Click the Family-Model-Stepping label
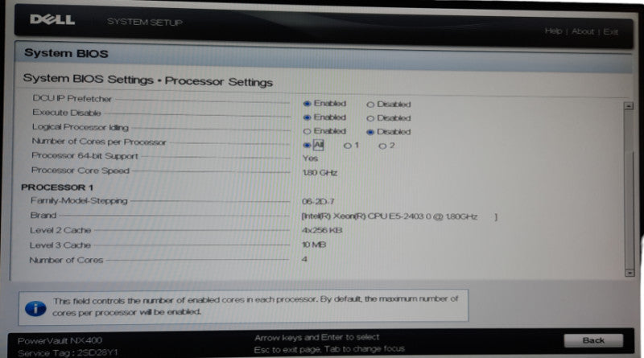644x358 pixels. [x=79, y=201]
